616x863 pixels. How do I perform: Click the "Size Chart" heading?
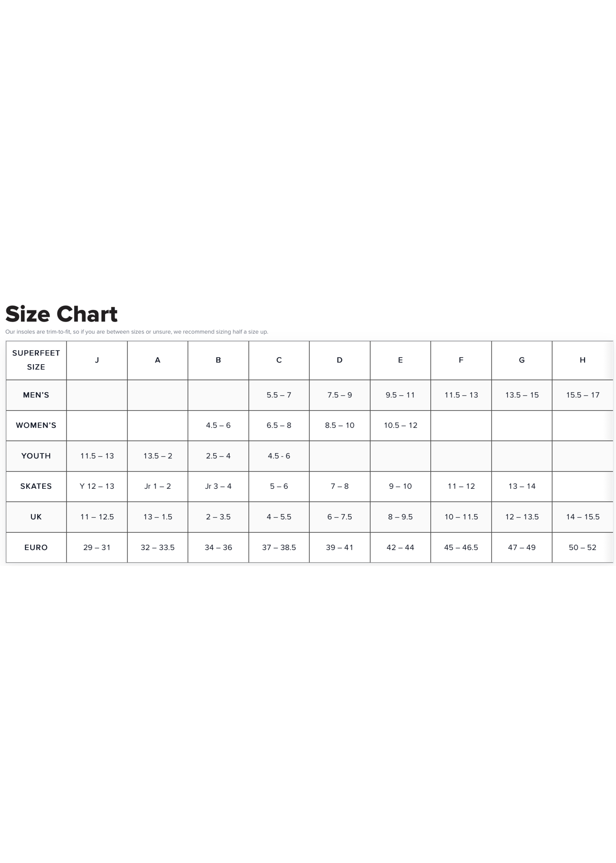click(x=62, y=314)
